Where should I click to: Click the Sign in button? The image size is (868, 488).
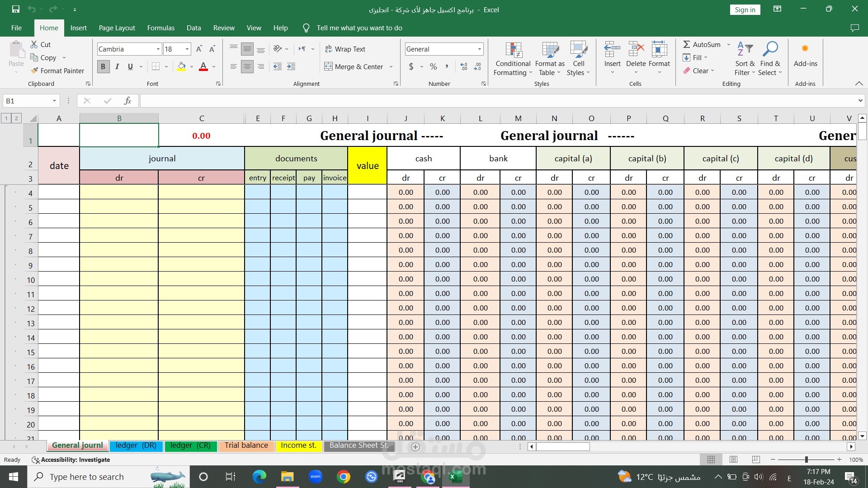click(745, 9)
